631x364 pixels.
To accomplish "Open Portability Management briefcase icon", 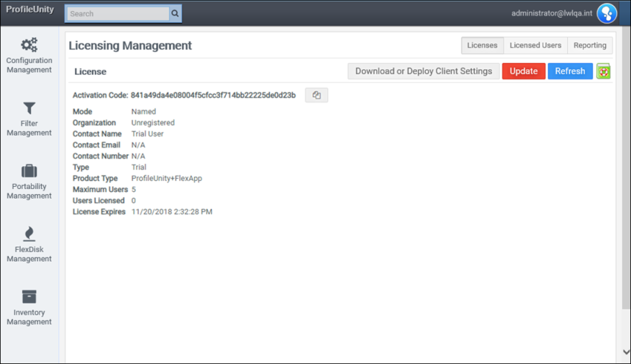I will click(29, 171).
